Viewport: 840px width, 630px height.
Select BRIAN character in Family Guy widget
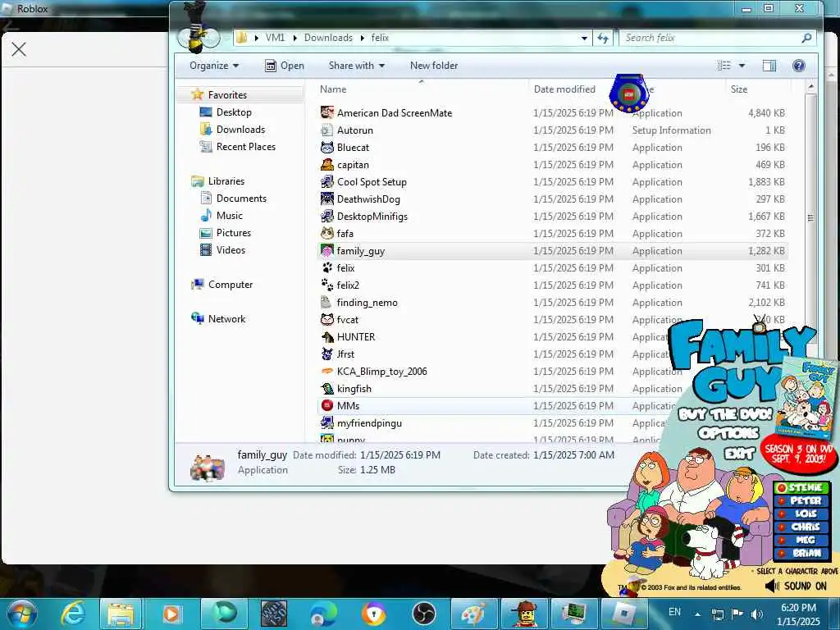(x=802, y=553)
